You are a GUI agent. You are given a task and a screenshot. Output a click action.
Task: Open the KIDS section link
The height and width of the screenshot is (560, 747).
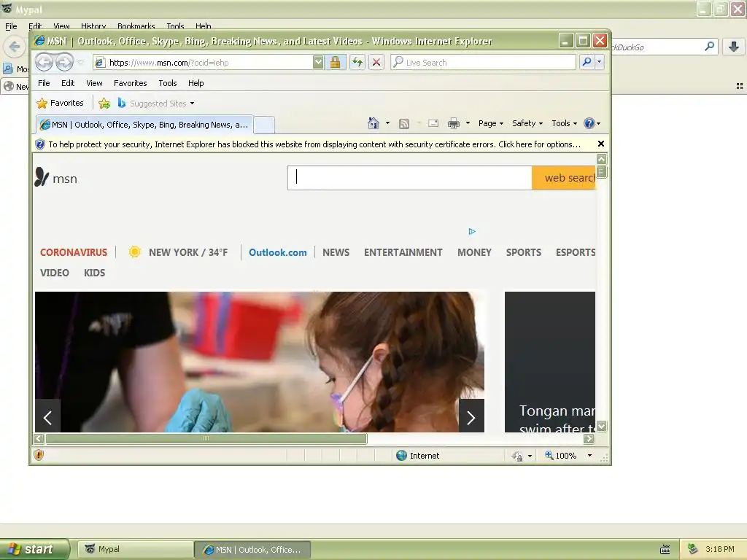point(94,273)
